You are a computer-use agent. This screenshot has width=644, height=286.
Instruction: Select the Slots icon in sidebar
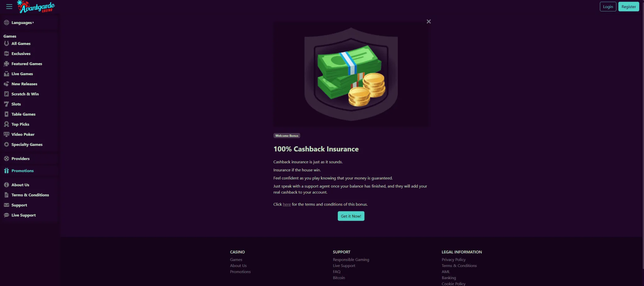(7, 104)
